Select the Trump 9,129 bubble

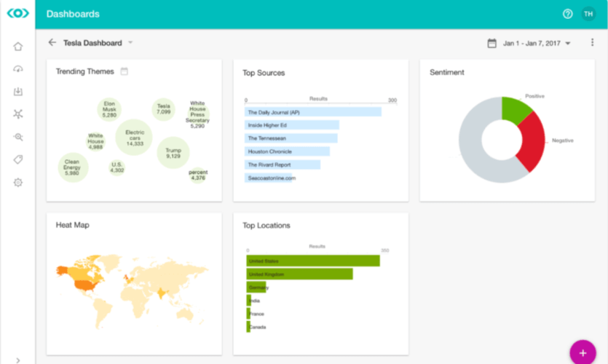click(173, 153)
